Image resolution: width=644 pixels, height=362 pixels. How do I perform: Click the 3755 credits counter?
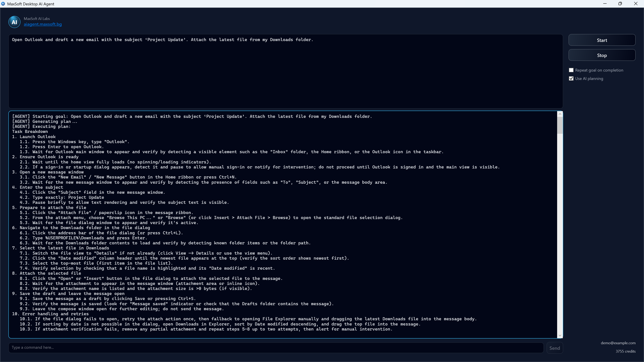[x=626, y=351]
